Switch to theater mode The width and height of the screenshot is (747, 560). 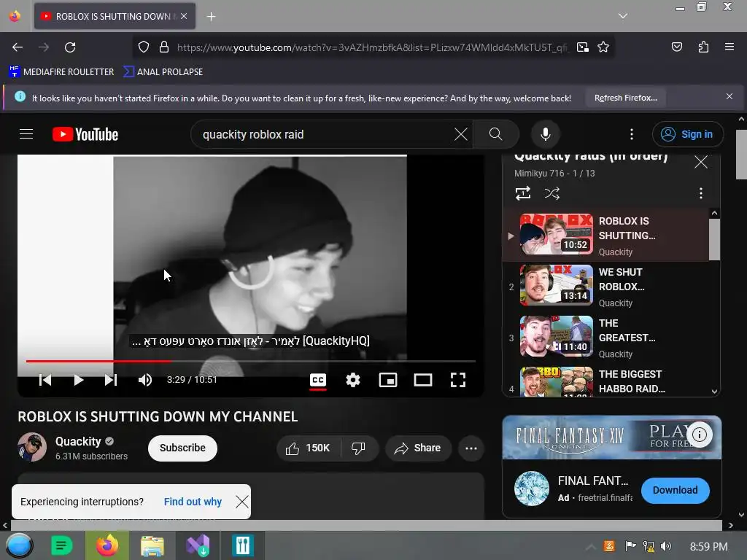tap(423, 379)
